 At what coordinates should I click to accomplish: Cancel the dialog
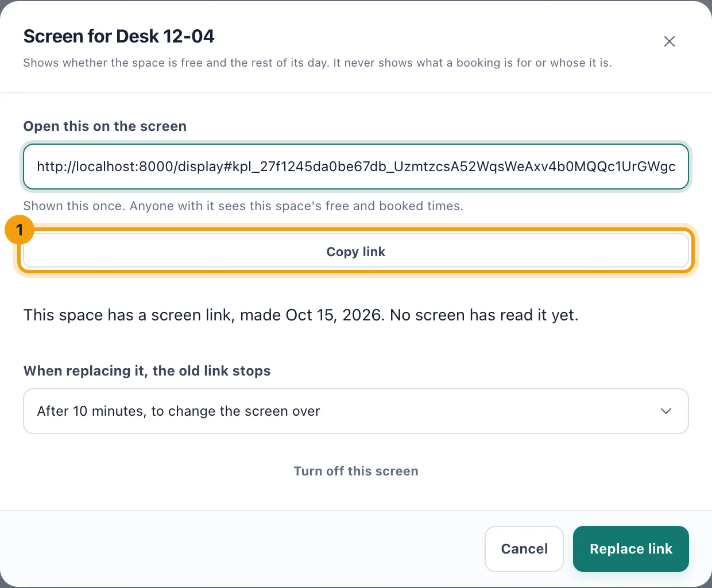click(x=524, y=549)
